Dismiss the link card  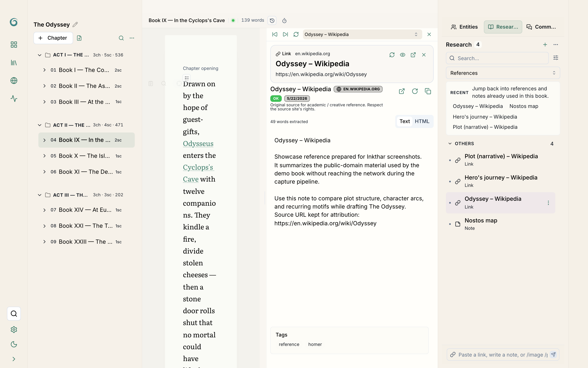(424, 55)
